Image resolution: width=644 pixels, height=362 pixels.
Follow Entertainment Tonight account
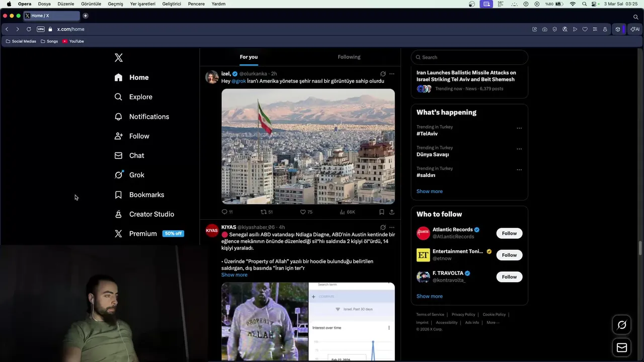509,255
